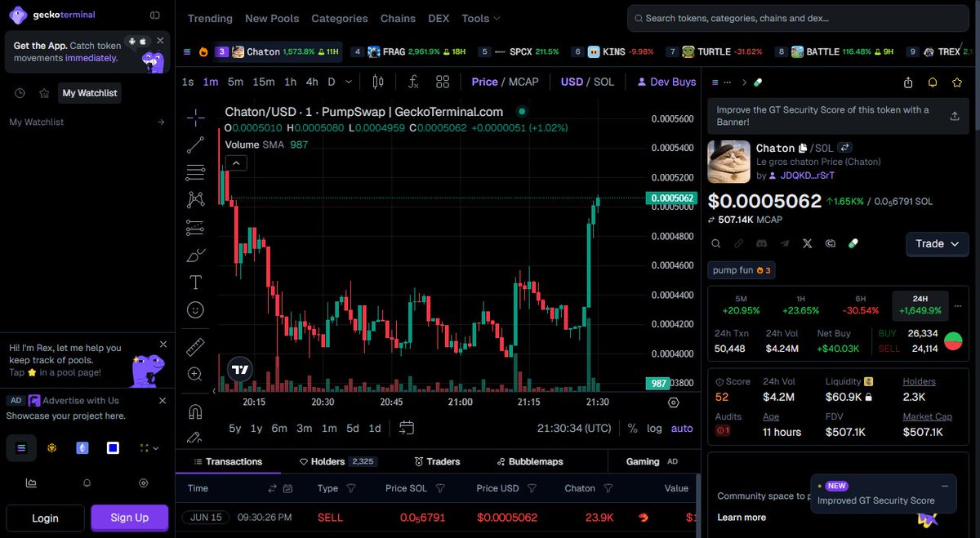Copy the Chaton token address
The image size is (980, 538).
pyautogui.click(x=803, y=148)
